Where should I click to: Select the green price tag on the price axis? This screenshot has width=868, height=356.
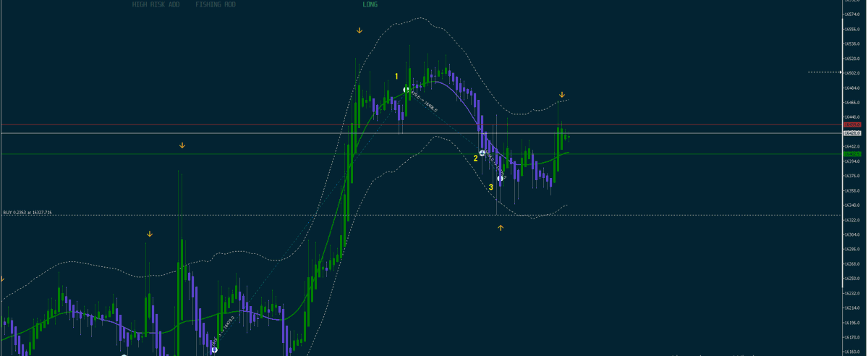point(852,154)
